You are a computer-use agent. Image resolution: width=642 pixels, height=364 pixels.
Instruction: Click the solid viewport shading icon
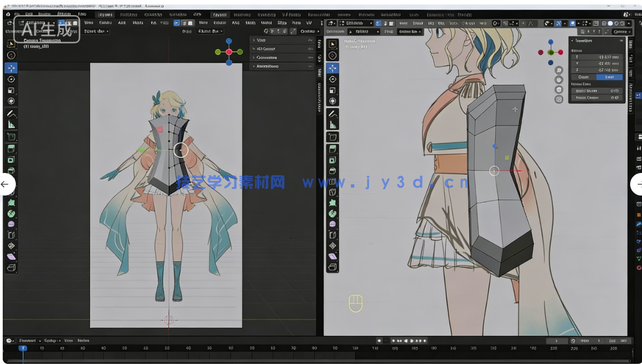click(610, 23)
